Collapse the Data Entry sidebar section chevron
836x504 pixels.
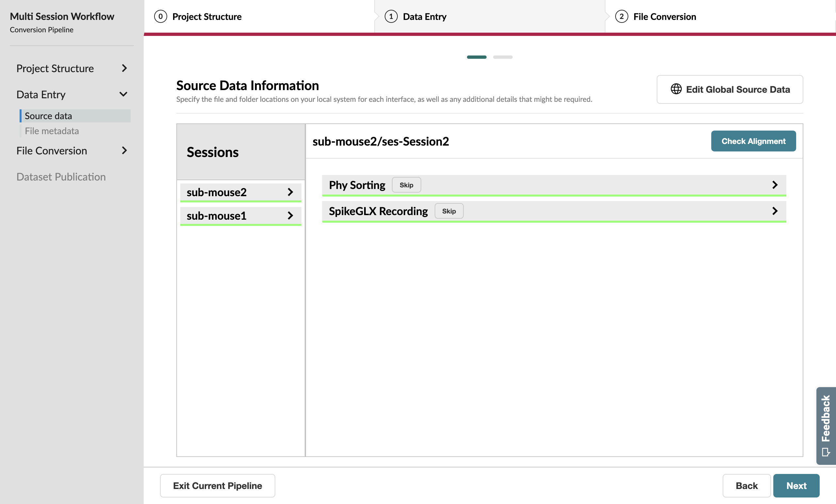pyautogui.click(x=123, y=94)
